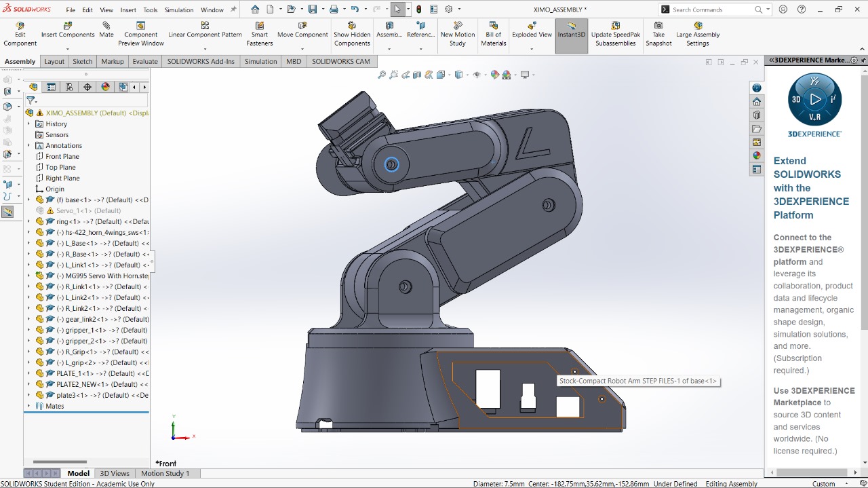Open Options gear icon
This screenshot has height=488, width=868.
click(448, 10)
